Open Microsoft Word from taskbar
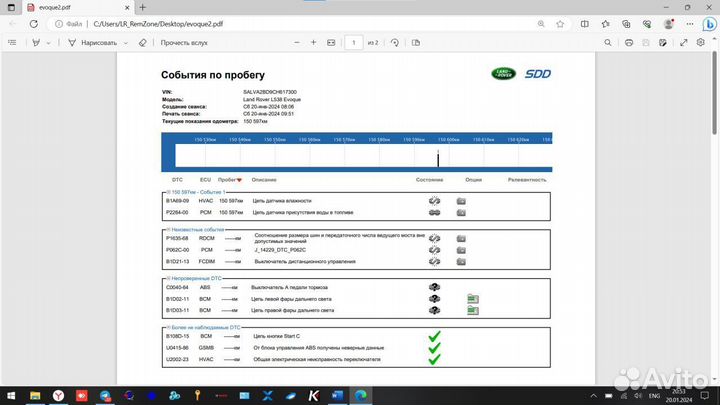 [337, 395]
